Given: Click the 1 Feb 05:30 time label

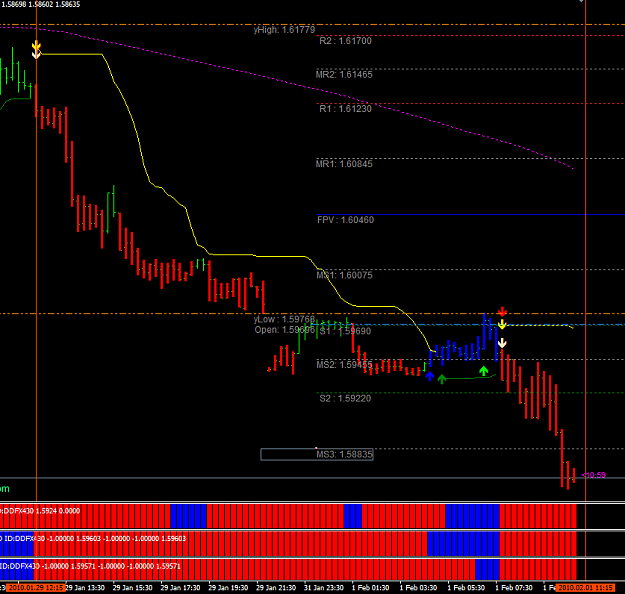Looking at the screenshot, I should [466, 588].
